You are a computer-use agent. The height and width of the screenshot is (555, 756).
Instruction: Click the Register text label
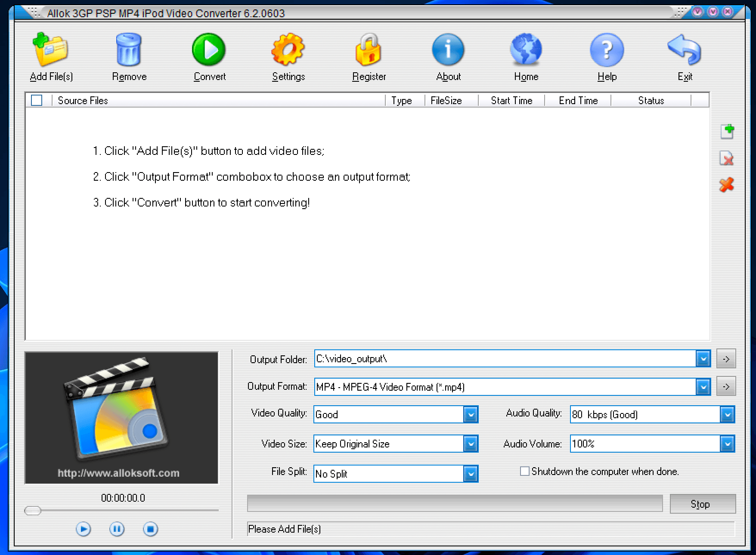[x=369, y=77]
